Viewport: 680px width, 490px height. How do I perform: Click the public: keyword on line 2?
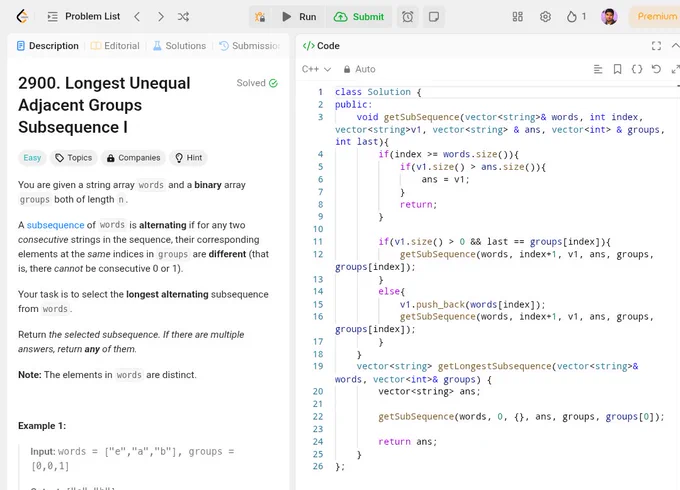pyautogui.click(x=353, y=105)
